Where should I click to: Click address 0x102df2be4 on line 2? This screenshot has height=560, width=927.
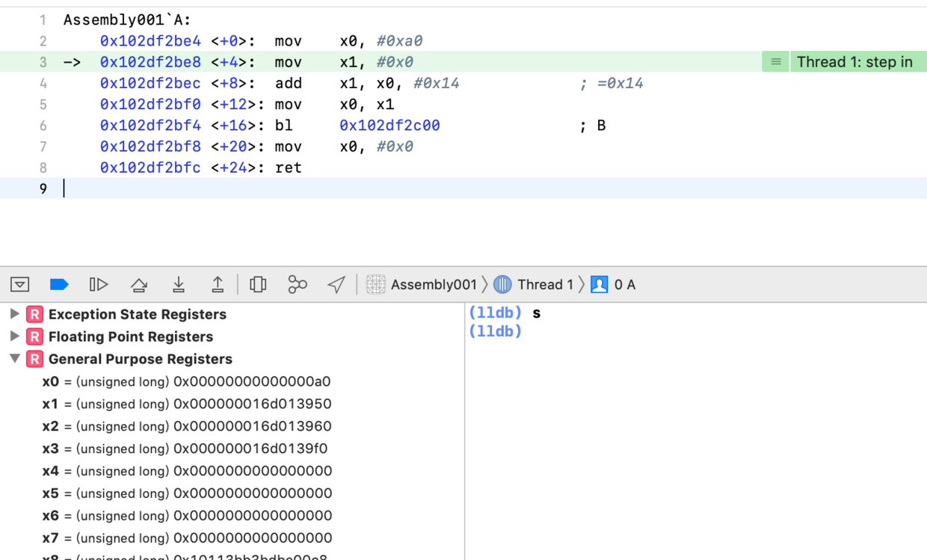150,41
